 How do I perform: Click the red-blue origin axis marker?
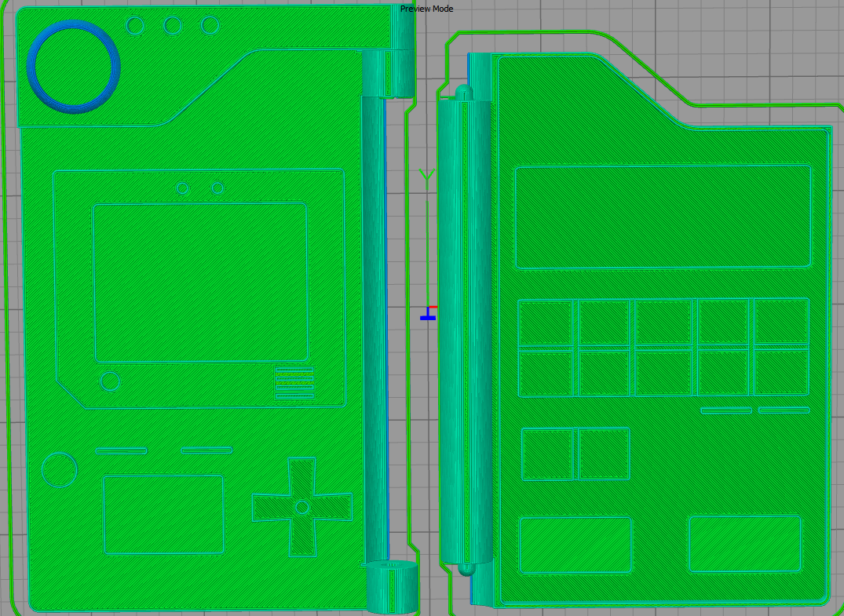point(428,313)
